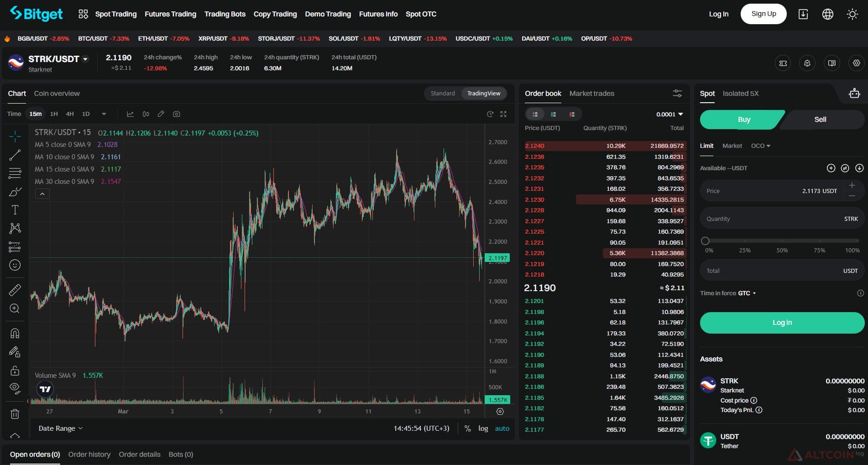
Task: Open the emoji sticker tool
Action: (15, 265)
